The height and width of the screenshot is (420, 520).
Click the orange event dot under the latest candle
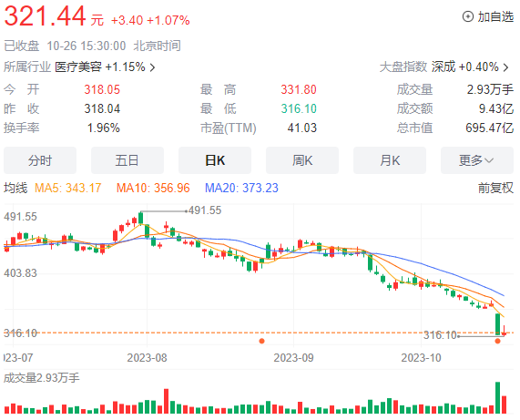click(x=497, y=341)
